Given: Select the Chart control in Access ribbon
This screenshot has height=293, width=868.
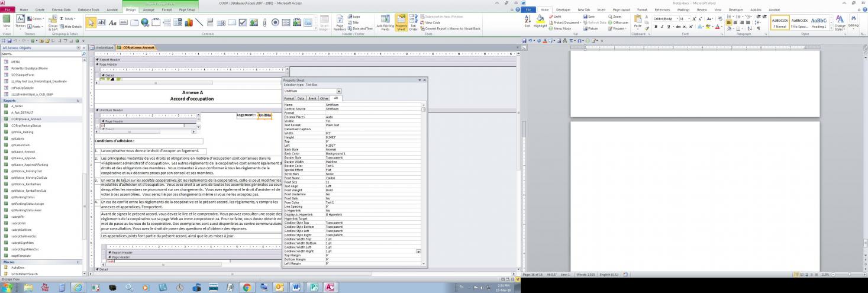Looking at the screenshot, I should click(x=189, y=22).
